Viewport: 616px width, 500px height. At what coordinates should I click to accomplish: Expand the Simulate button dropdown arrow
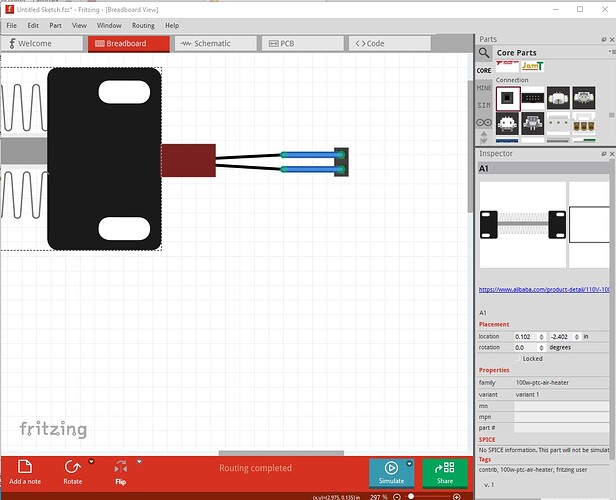pos(409,464)
